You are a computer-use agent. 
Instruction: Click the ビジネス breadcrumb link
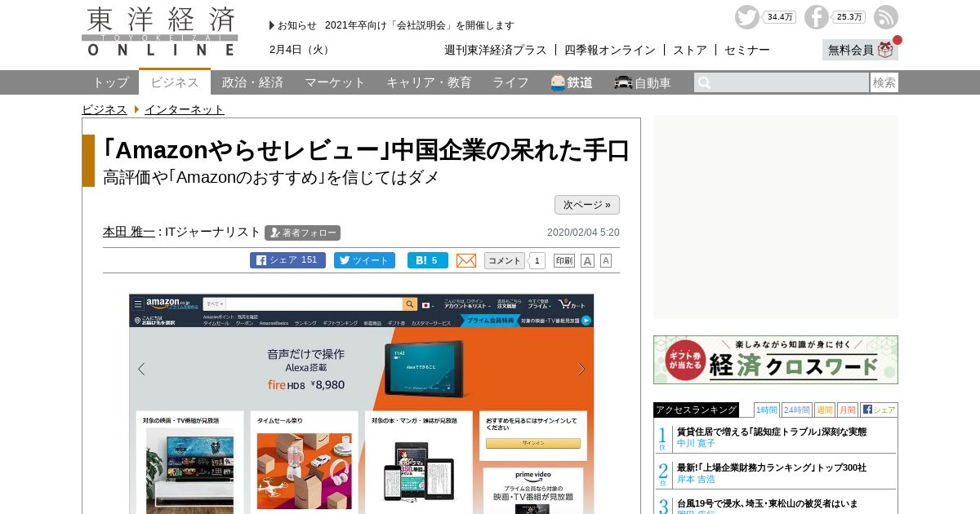[x=105, y=109]
